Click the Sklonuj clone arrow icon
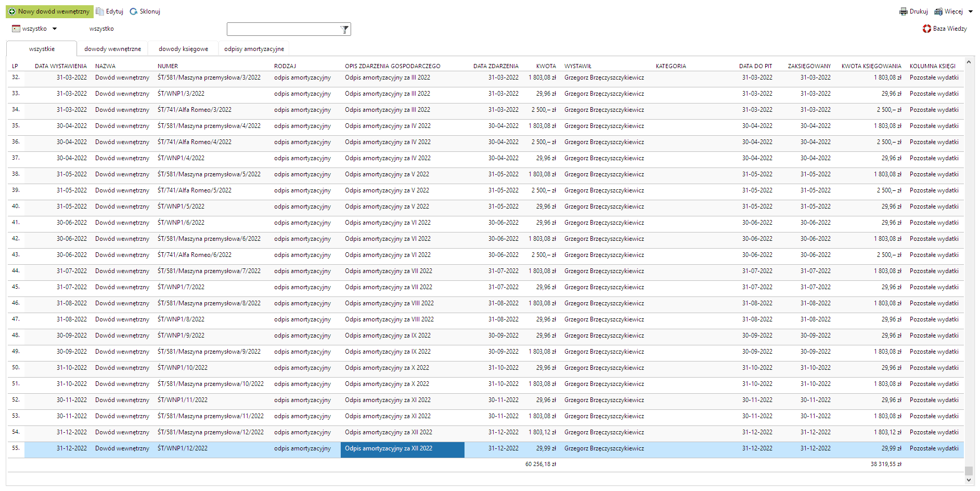Viewport: 980px width, 491px height. tap(134, 11)
